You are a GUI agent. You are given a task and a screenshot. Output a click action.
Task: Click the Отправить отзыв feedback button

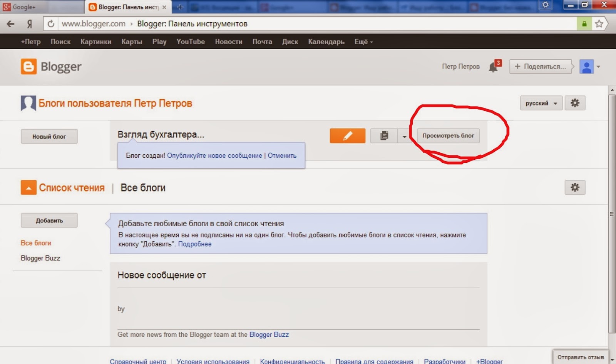pyautogui.click(x=581, y=357)
